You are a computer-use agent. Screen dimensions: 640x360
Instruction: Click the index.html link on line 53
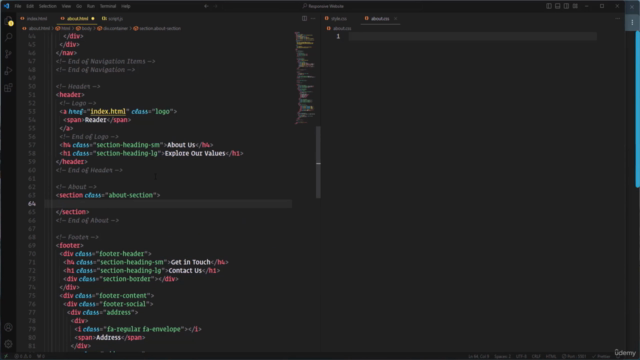click(108, 111)
